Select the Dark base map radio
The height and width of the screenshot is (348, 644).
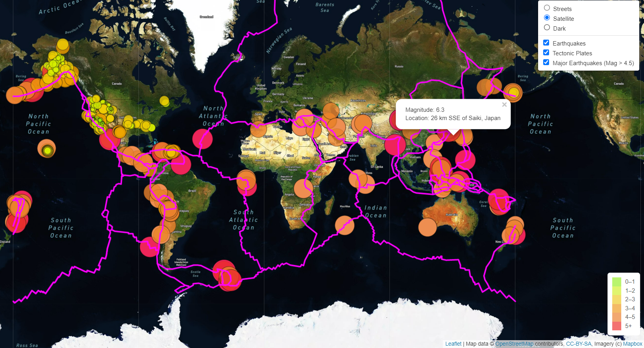pyautogui.click(x=547, y=27)
